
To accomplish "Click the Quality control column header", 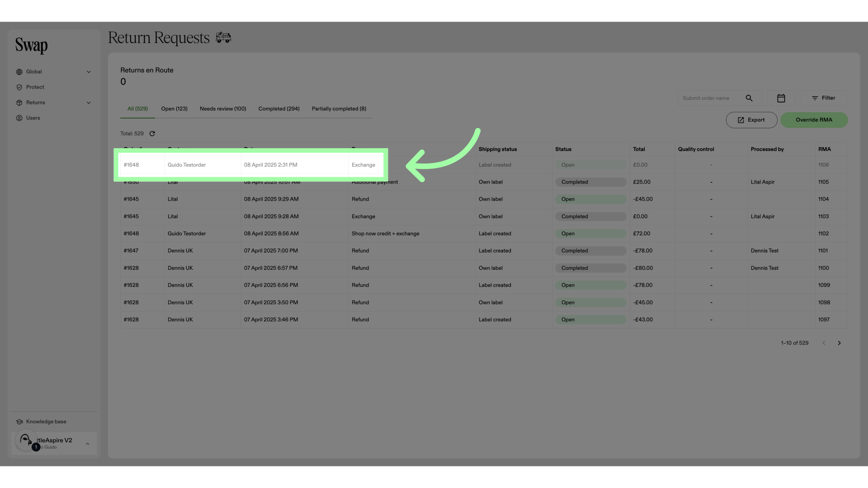I will click(x=696, y=149).
